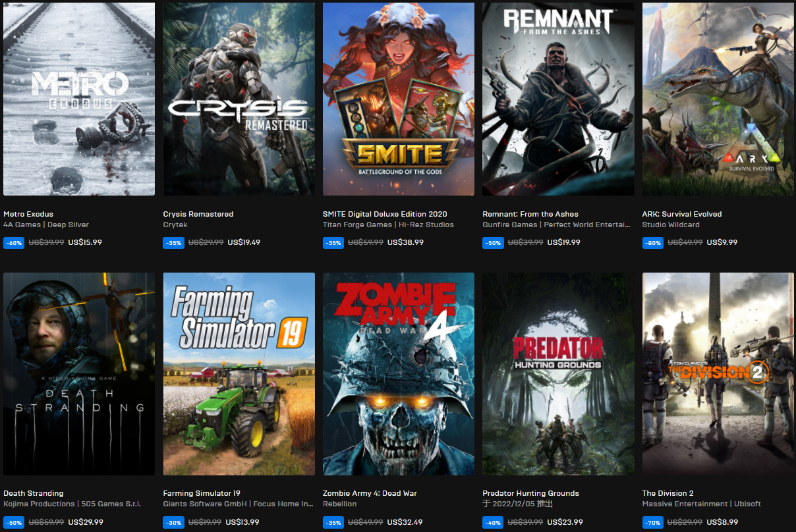This screenshot has width=796, height=532.
Task: Click the Predator Hunting Grounds title link
Action: click(530, 493)
